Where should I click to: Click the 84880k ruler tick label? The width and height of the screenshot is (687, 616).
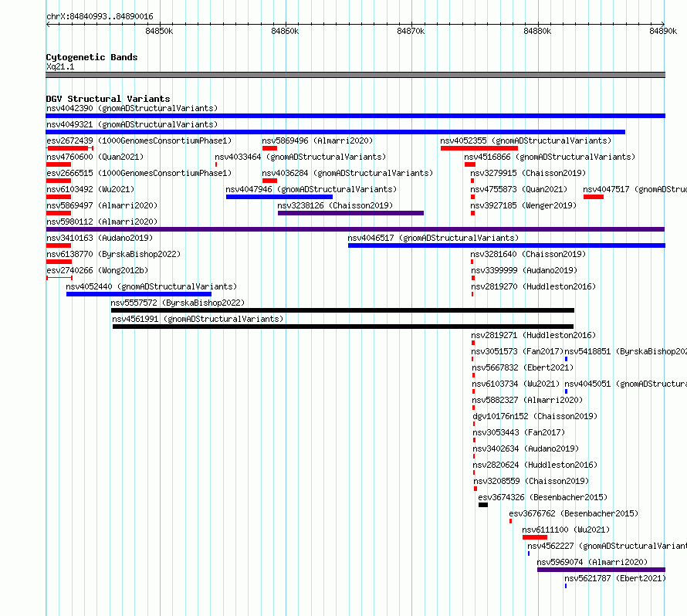click(x=537, y=31)
